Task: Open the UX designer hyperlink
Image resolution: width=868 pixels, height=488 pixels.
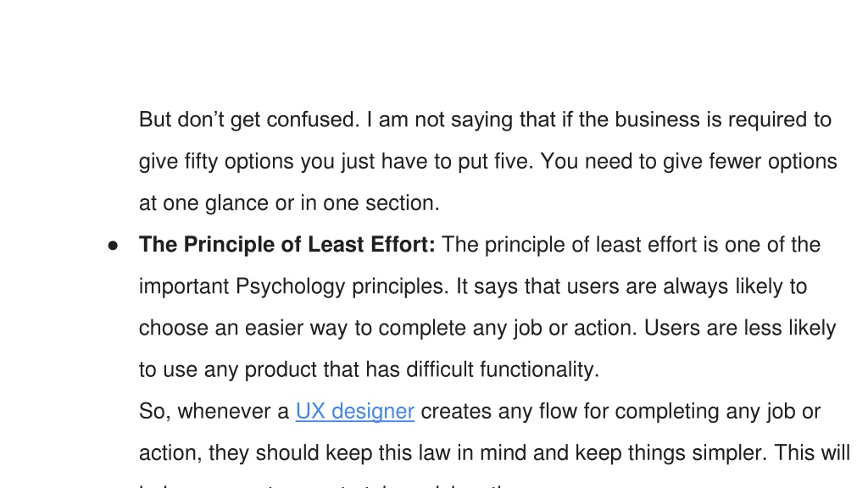Action: click(355, 411)
